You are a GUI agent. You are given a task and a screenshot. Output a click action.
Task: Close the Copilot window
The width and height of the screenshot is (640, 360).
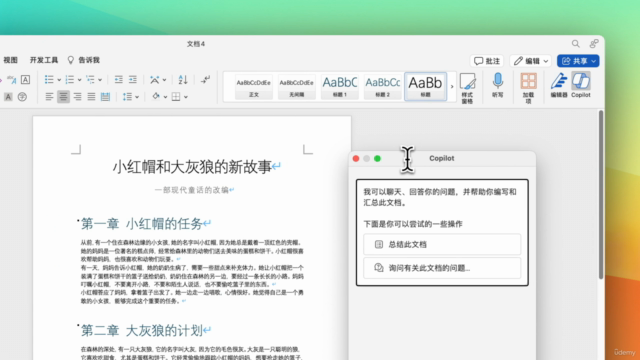(356, 158)
